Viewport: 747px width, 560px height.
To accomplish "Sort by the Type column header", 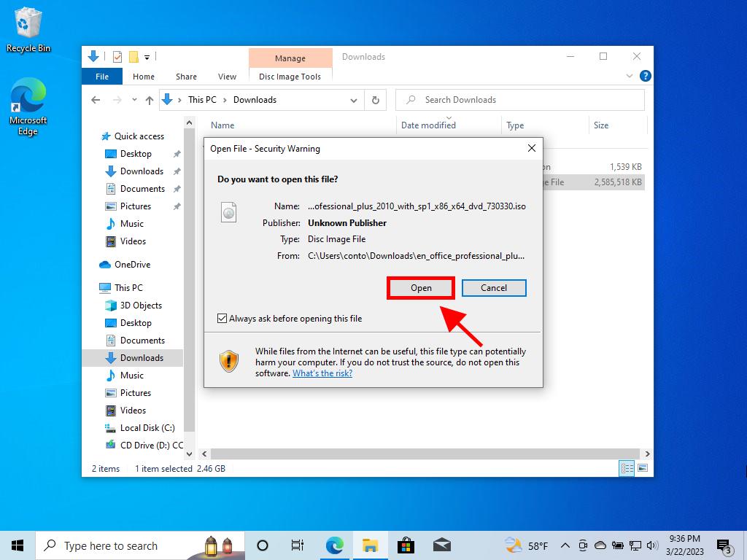I will 515,125.
